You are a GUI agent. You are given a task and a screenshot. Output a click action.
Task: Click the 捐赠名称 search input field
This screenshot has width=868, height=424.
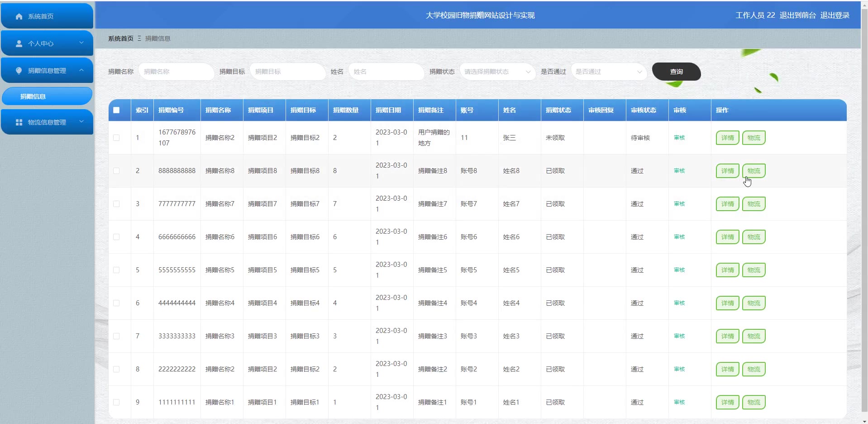[x=176, y=72]
